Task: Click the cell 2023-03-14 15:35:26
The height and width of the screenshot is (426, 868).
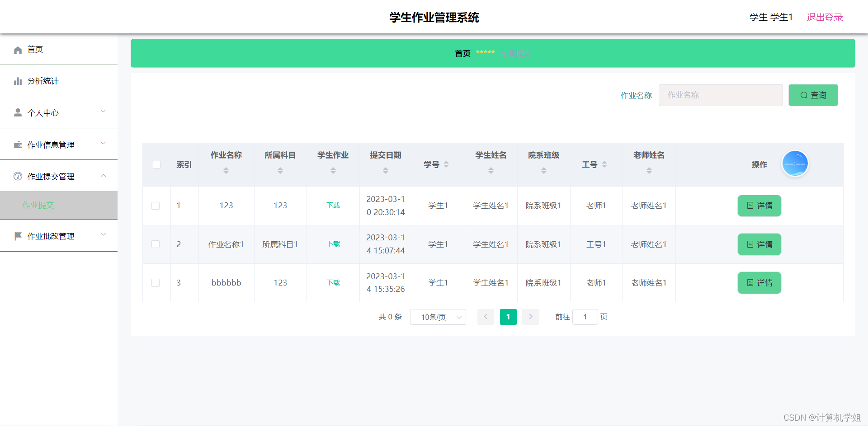Action: point(386,283)
